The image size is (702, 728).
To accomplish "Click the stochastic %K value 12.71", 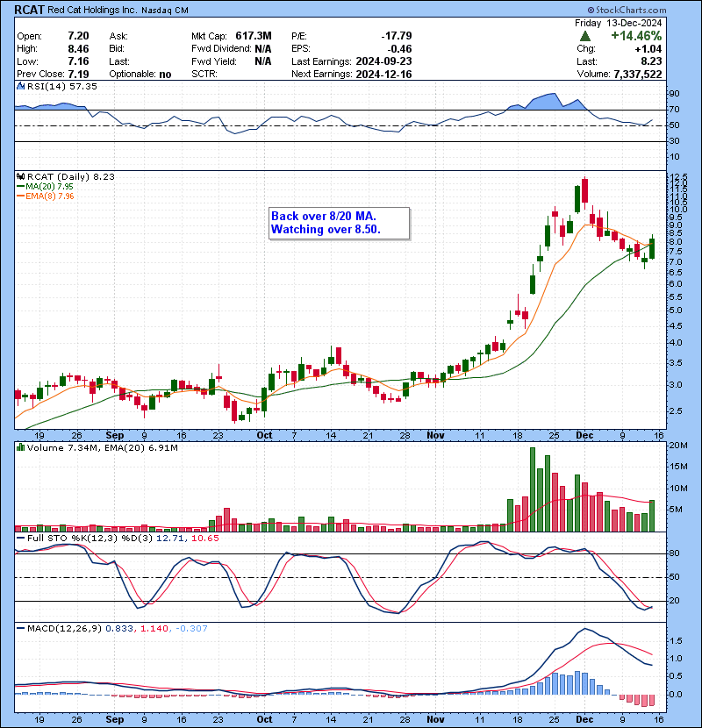I will [170, 539].
